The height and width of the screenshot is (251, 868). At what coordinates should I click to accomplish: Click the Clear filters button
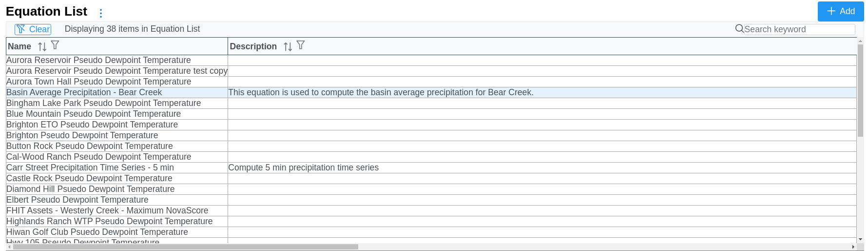33,29
